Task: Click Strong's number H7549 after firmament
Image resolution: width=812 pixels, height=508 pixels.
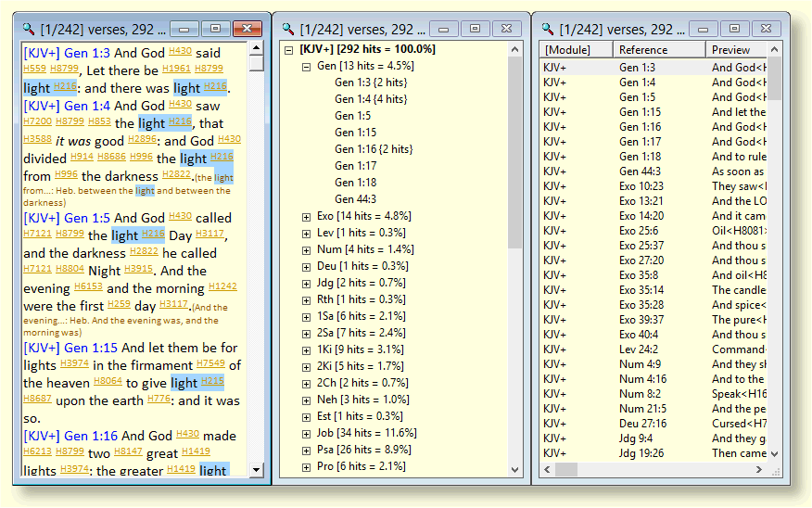Action: pos(210,363)
